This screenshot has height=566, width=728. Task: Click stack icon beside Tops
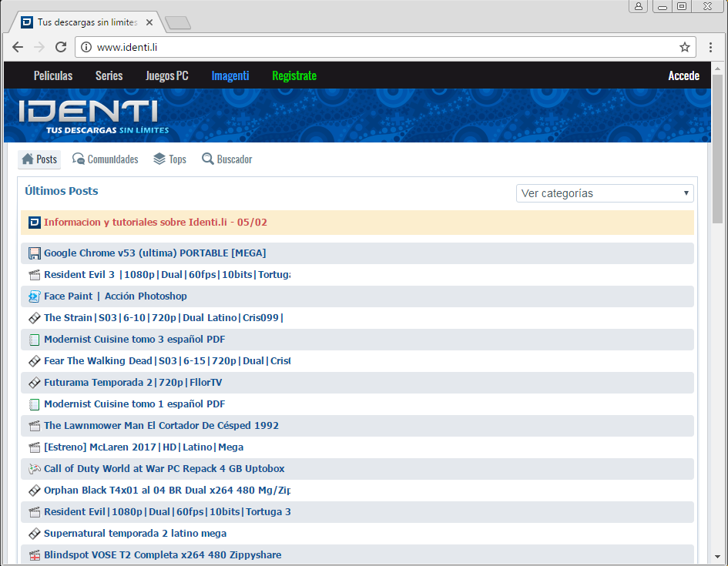159,159
